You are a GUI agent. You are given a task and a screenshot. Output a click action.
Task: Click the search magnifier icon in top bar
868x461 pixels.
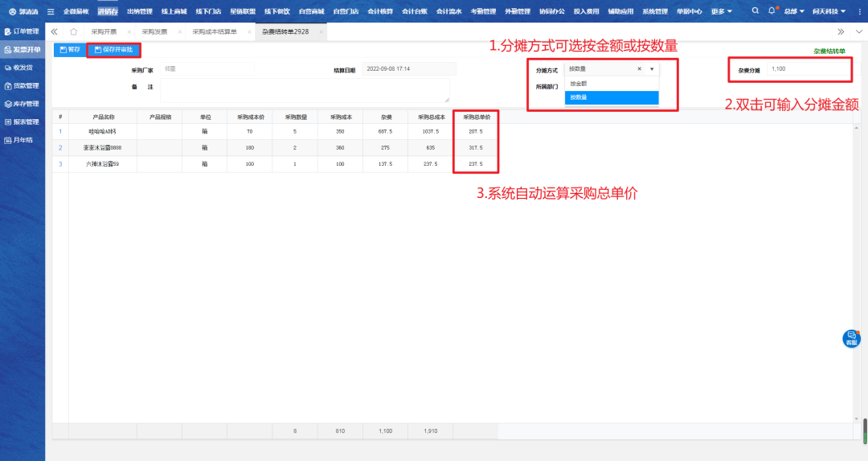pos(755,11)
